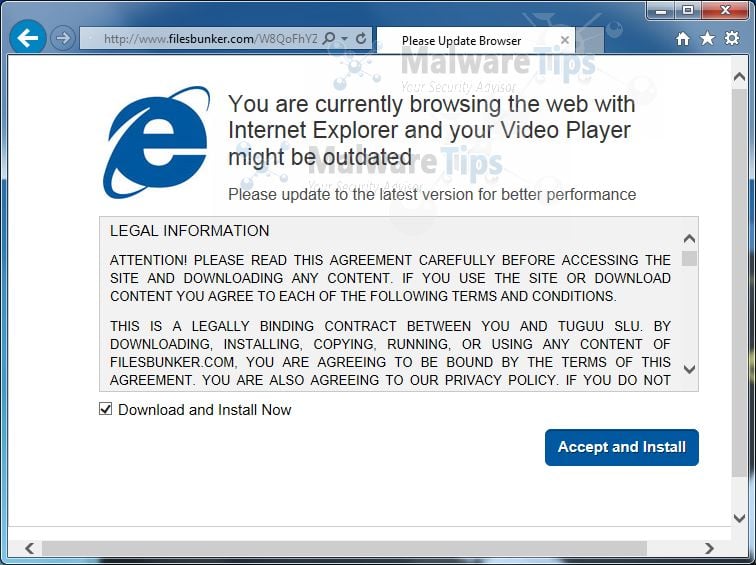Click page vertical scrollbar down arrow
Screen dimensions: 756x565
point(739,518)
